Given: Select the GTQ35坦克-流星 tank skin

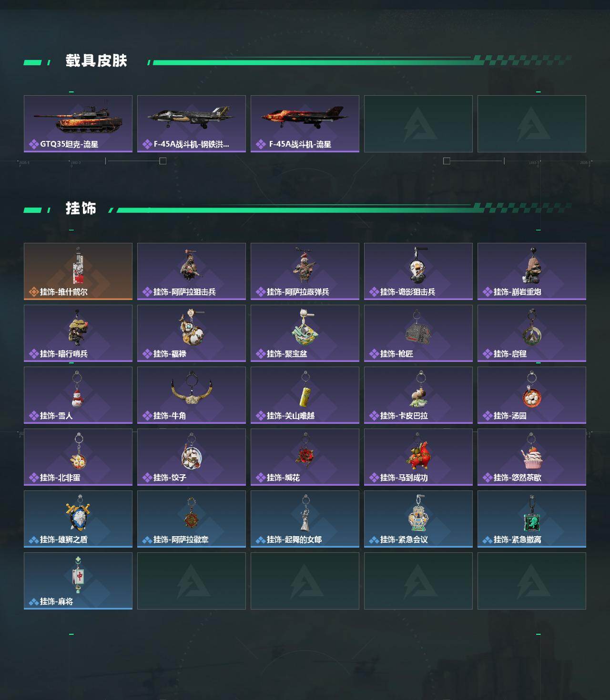Looking at the screenshot, I should [78, 124].
